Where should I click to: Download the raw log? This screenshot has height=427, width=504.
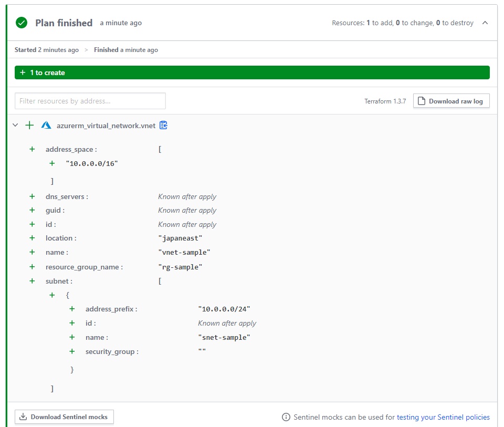pos(451,101)
